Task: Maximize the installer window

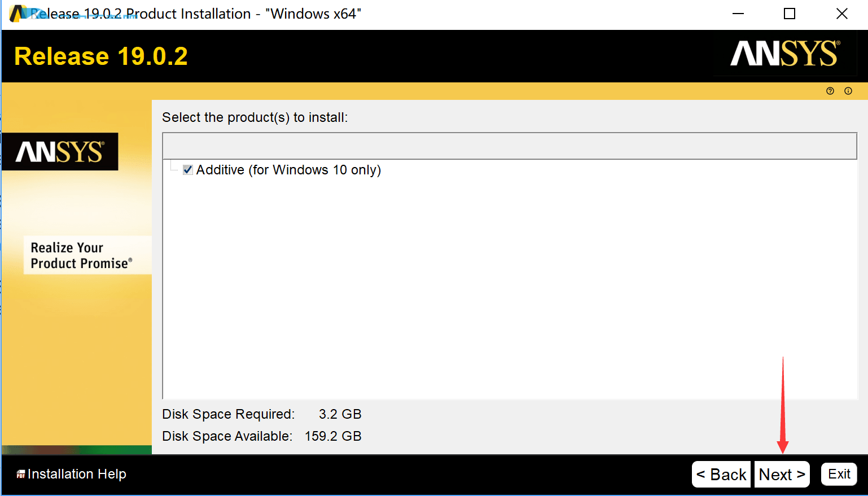Action: pyautogui.click(x=790, y=14)
